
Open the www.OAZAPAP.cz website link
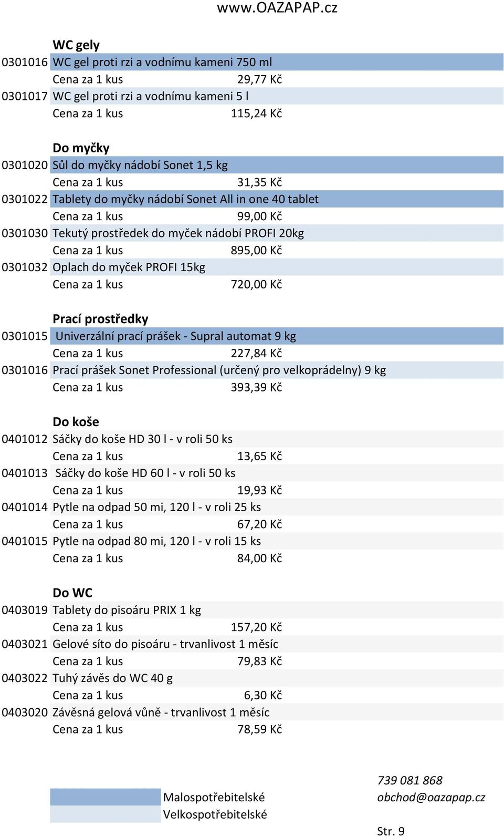tap(277, 8)
